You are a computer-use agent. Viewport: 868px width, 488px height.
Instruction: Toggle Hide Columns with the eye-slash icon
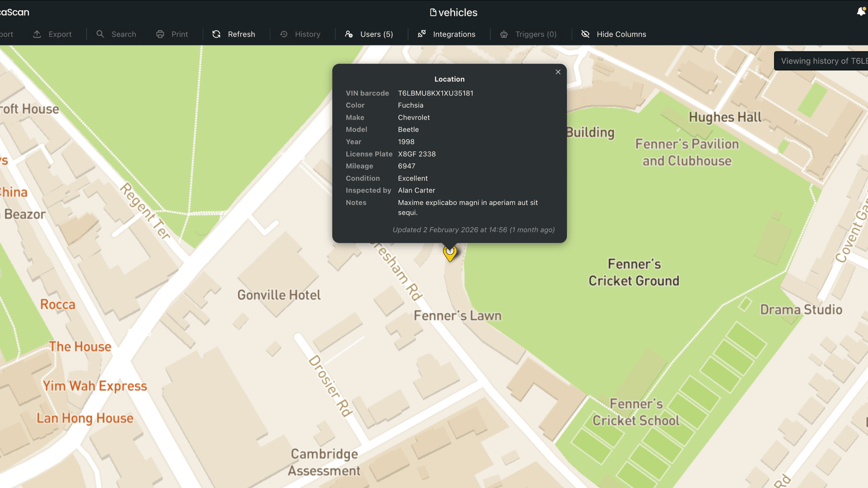(585, 34)
